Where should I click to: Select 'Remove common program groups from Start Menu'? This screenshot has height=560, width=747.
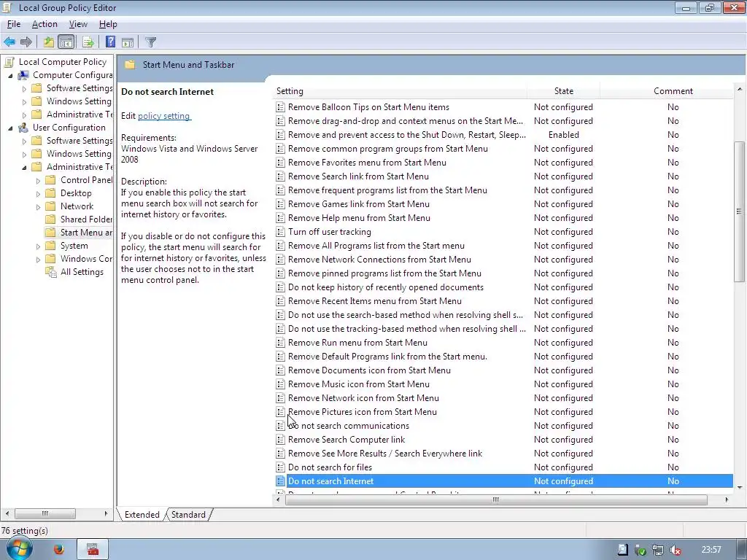tap(388, 149)
